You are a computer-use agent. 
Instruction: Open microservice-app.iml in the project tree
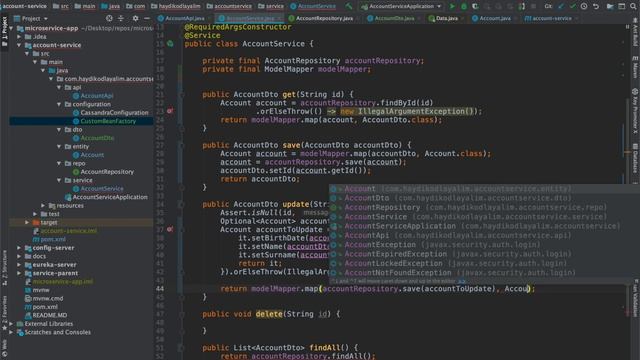63,282
